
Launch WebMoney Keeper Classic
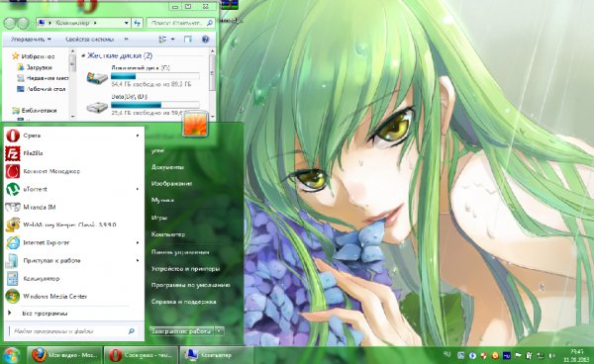tap(72, 225)
